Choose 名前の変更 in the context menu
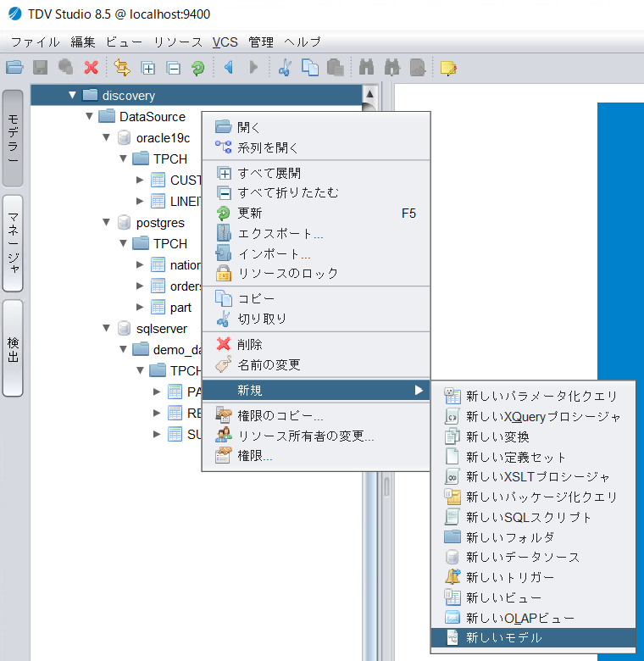This screenshot has width=644, height=661. tap(316, 364)
